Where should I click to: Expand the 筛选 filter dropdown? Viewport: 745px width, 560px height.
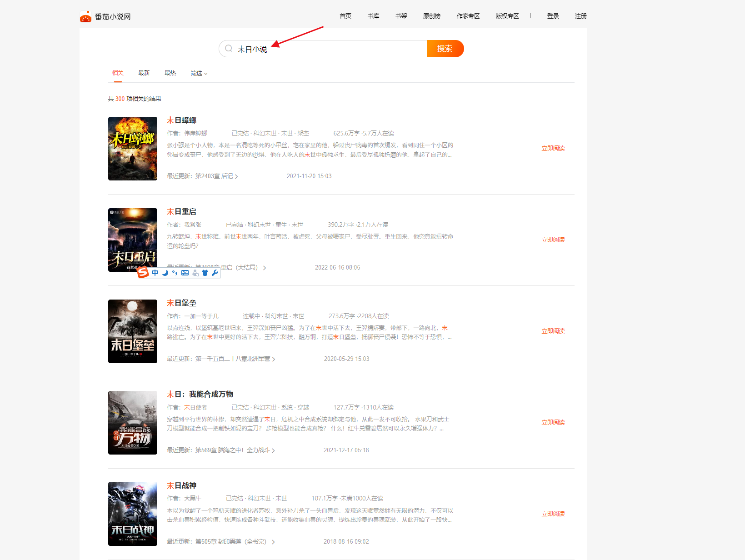199,73
